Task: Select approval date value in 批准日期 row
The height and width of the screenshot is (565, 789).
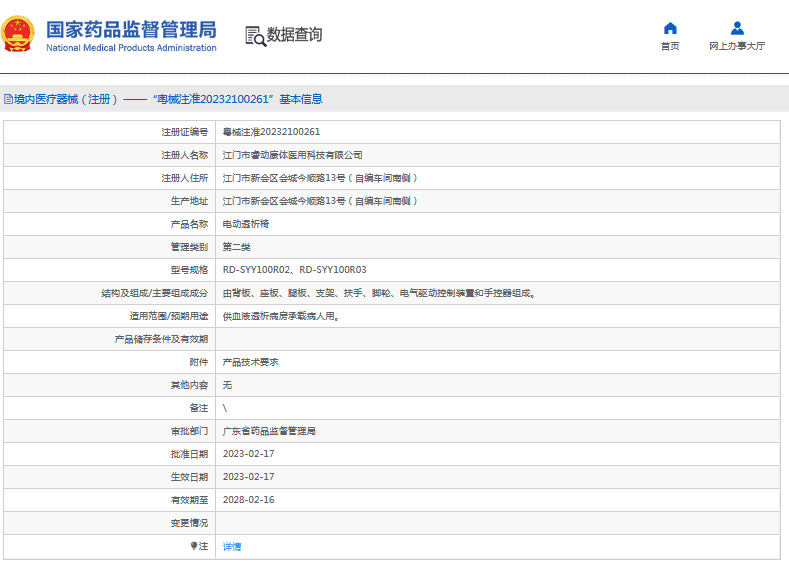Action: pos(249,454)
